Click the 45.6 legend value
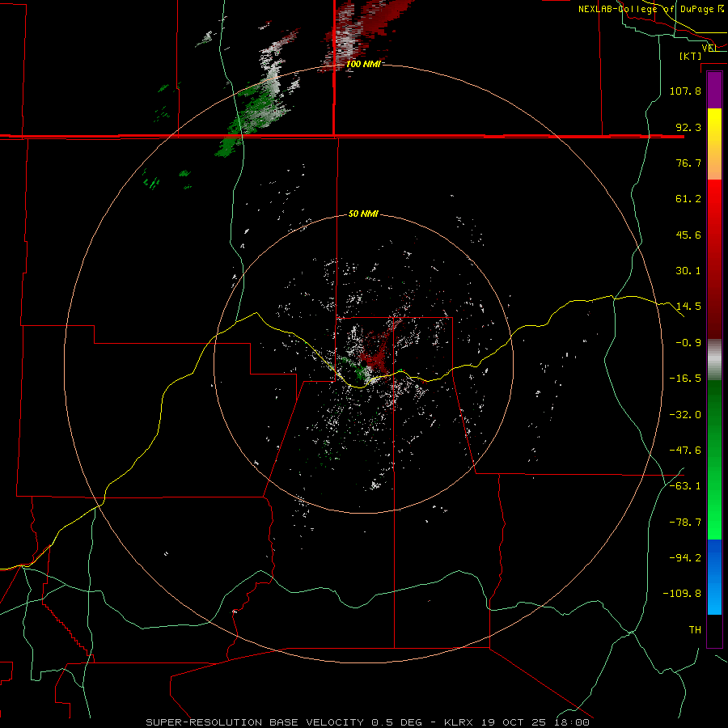 tap(688, 235)
